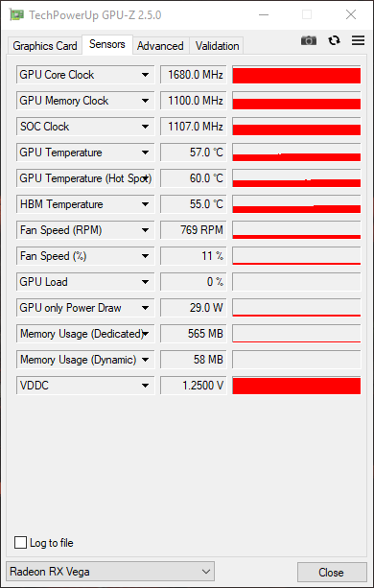This screenshot has height=588, width=374.
Task: Switch to the Advanced tab
Action: 160,46
